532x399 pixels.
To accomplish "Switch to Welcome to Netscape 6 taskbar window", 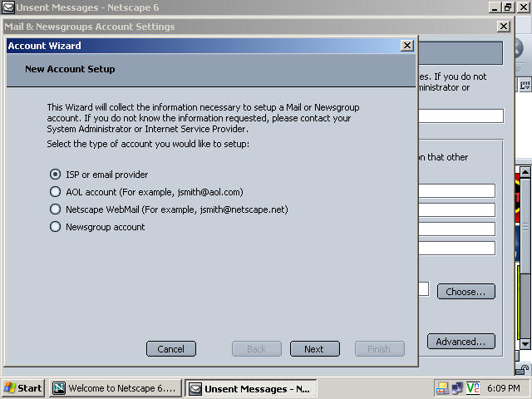I will pos(116,388).
